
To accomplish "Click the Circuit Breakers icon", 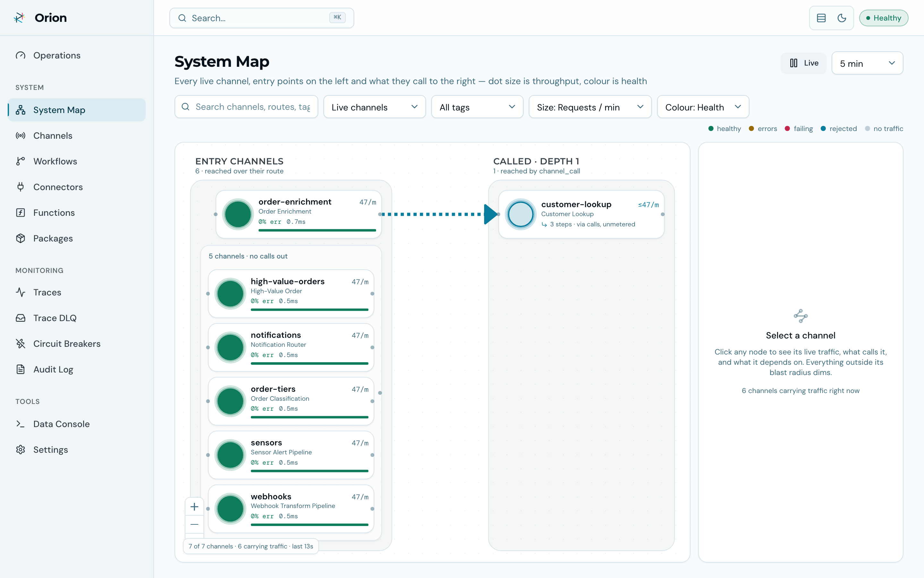I will [x=21, y=344].
